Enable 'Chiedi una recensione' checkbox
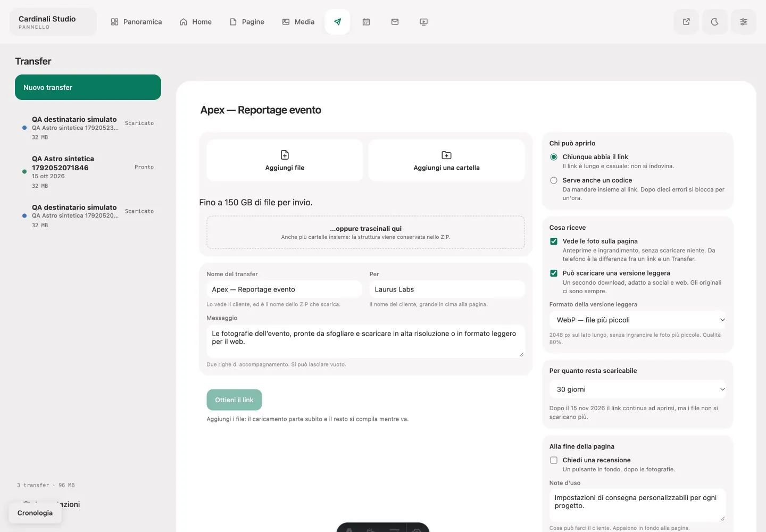This screenshot has height=532, width=766. coord(554,460)
